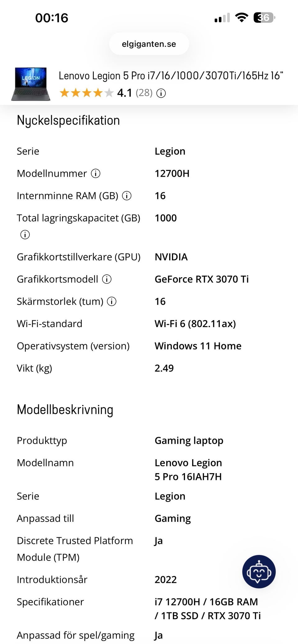Click the five-star rating row

pyautogui.click(x=87, y=93)
